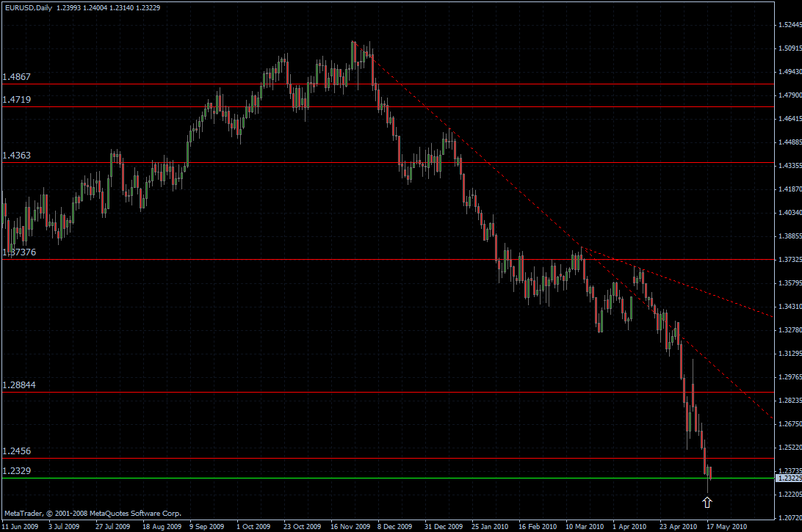Click the highlighted current price tag 1.23229
802x532 pixels.
789,478
